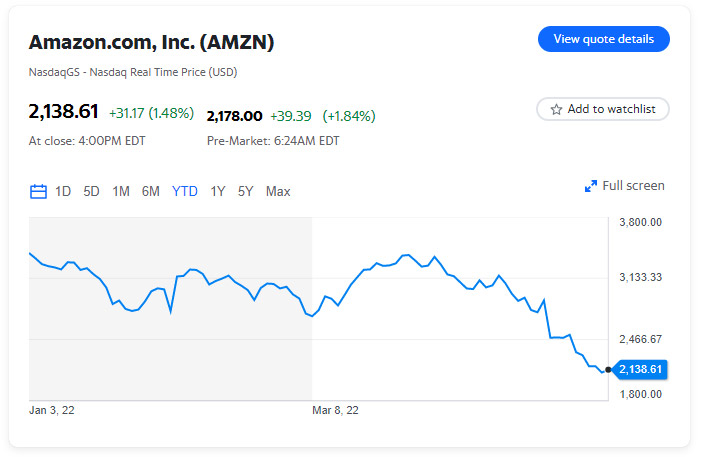Display the 5Y price history
Viewport: 701px width, 457px height.
(x=245, y=191)
